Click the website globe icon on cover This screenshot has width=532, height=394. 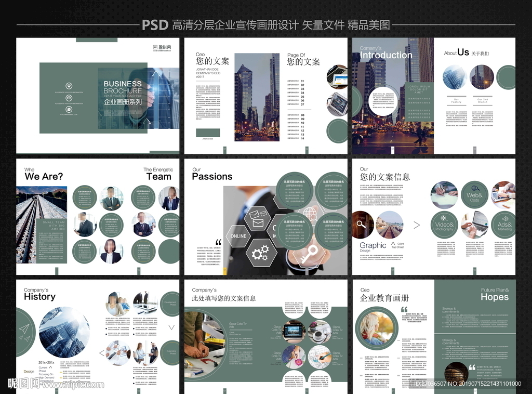click(x=69, y=109)
